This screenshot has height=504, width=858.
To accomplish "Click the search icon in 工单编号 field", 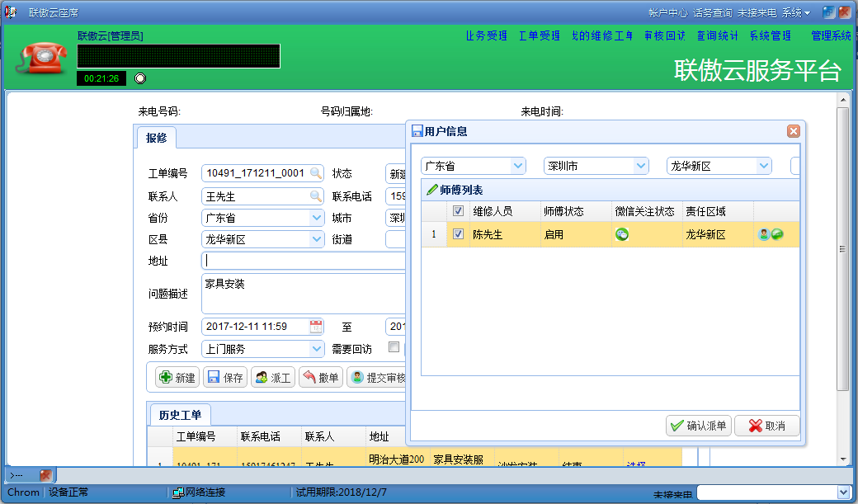I will click(316, 173).
